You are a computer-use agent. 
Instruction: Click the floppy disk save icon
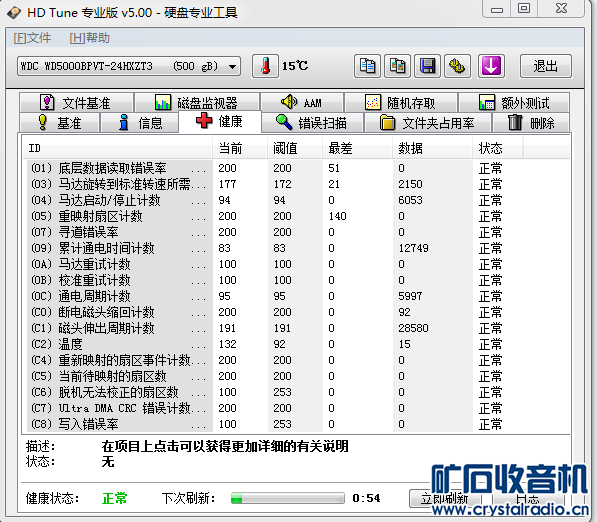427,66
